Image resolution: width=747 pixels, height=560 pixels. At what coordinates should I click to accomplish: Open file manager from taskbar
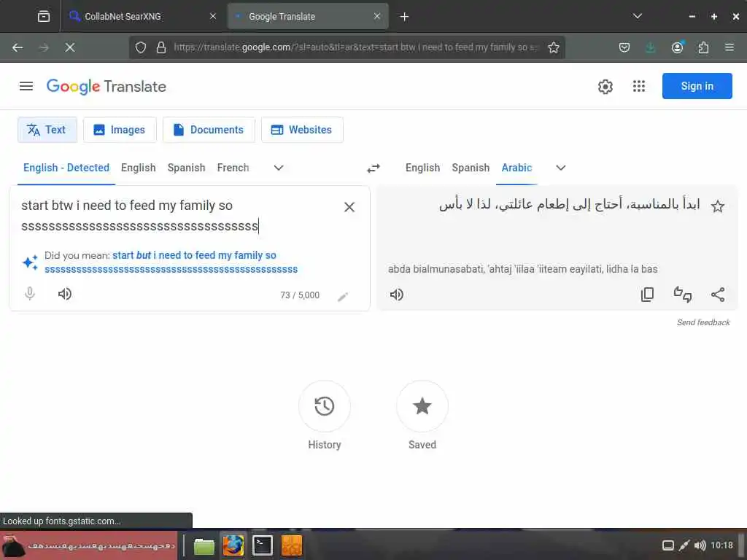coord(204,545)
